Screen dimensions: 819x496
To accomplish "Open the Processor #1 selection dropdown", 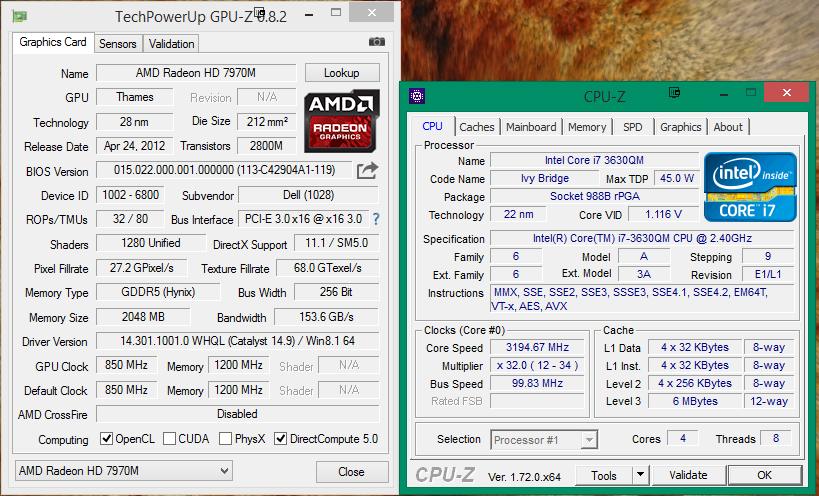I will 544,440.
